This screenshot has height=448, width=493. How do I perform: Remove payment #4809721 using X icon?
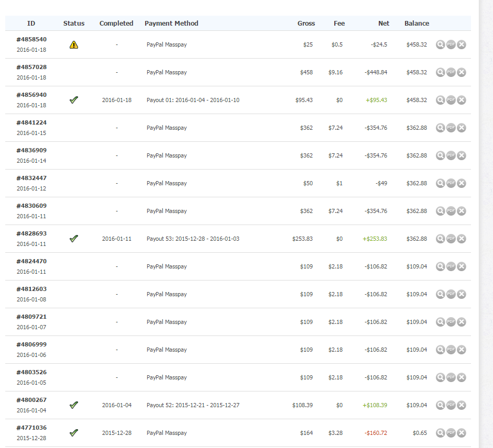point(462,322)
